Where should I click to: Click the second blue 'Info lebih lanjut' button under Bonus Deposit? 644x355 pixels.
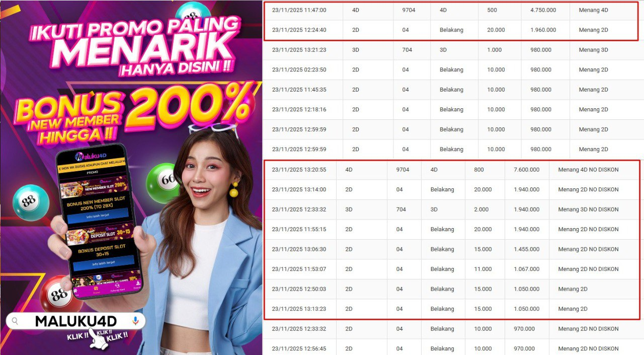coord(104,263)
